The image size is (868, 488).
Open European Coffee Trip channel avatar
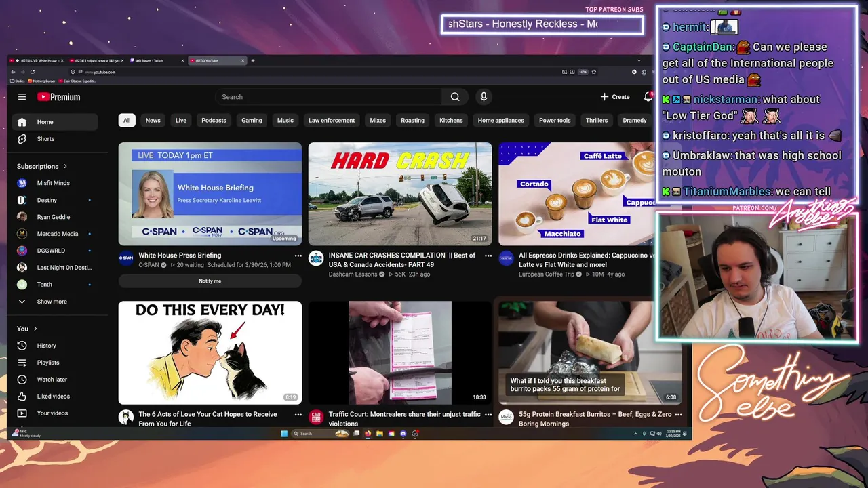(506, 258)
